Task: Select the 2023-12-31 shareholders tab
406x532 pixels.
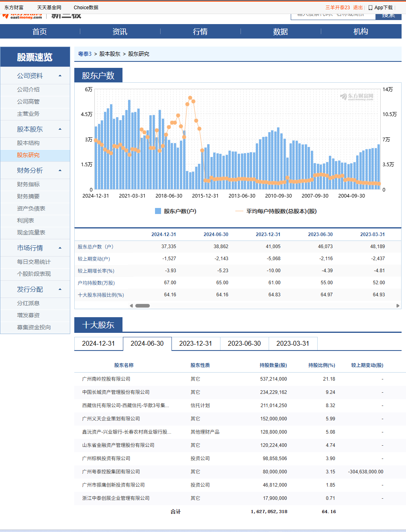Action: 196,344
